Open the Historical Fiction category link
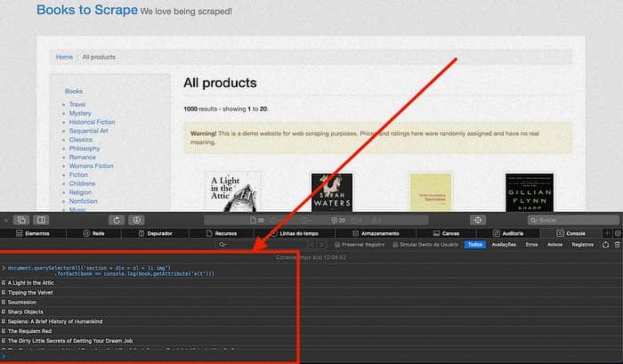623x364 pixels. [92, 122]
